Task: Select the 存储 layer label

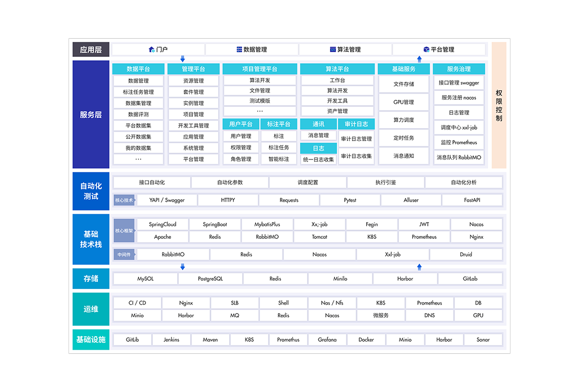Action: tap(91, 279)
